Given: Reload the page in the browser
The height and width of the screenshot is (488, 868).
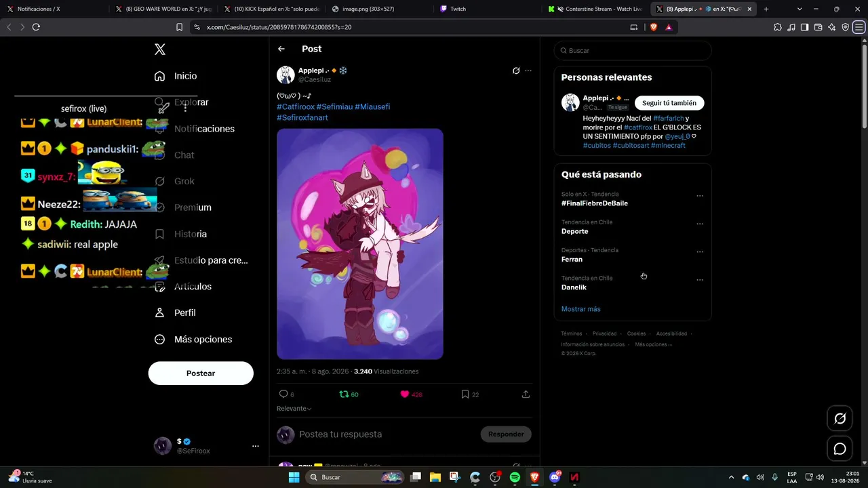Looking at the screenshot, I should (x=36, y=27).
